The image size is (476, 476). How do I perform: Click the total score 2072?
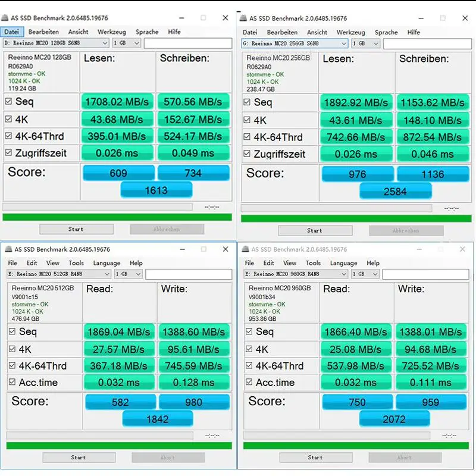[394, 419]
